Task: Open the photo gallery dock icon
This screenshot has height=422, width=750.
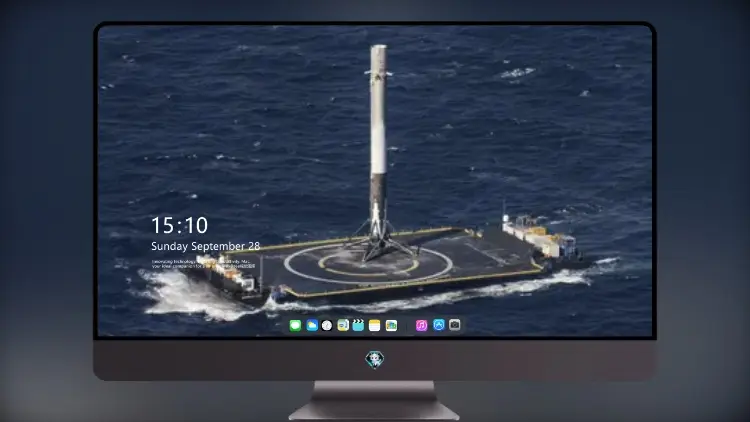Action: (391, 325)
